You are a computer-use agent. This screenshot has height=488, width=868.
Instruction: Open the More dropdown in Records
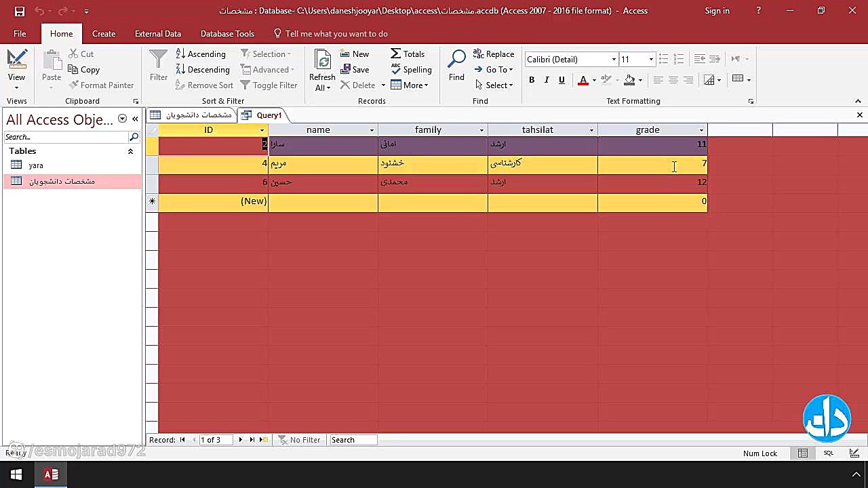click(410, 85)
